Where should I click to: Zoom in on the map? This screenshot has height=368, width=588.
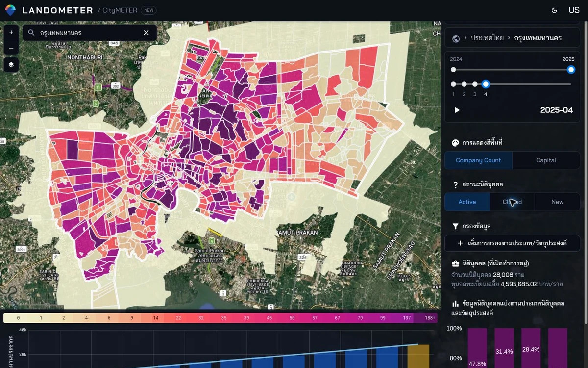11,33
